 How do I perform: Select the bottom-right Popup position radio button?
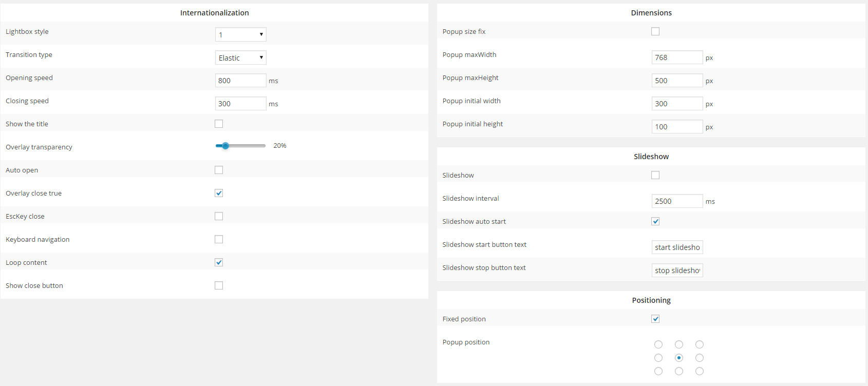click(700, 371)
